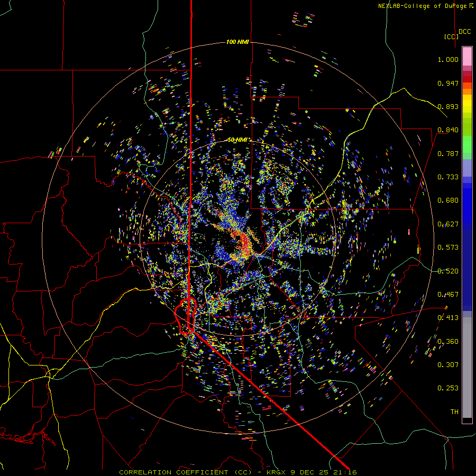Viewport: 476px width, 476px height.
Task: Click the TH label at the color bar bottom
Action: click(x=454, y=412)
